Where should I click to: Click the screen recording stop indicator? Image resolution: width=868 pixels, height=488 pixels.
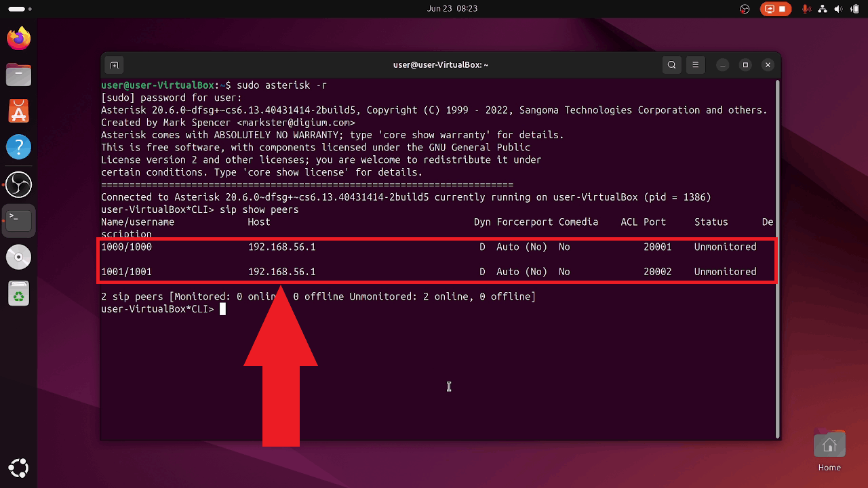click(775, 9)
